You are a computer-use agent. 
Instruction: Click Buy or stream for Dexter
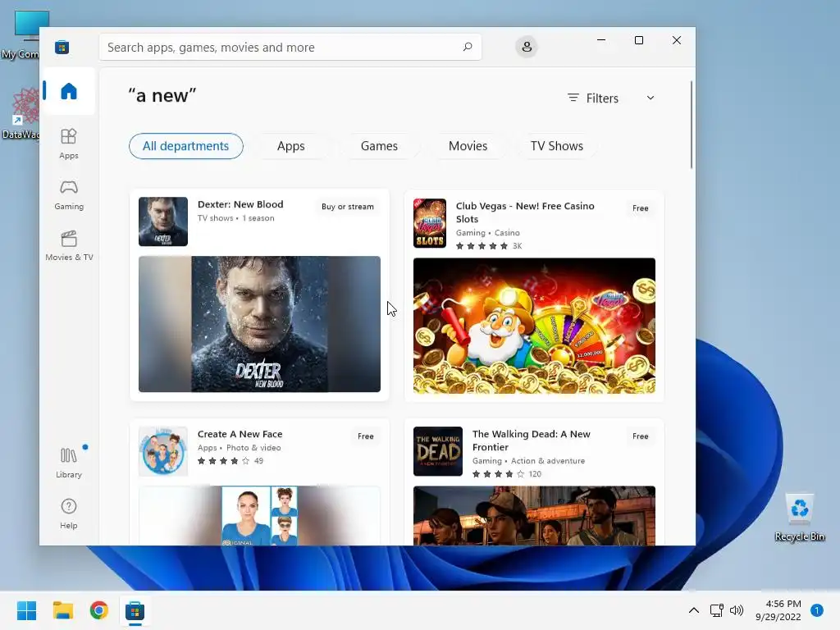348,207
